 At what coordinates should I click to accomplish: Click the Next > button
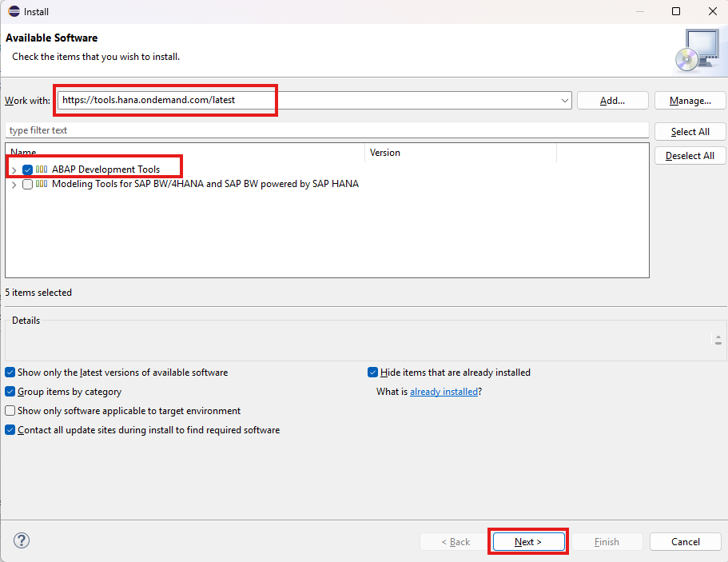point(528,541)
